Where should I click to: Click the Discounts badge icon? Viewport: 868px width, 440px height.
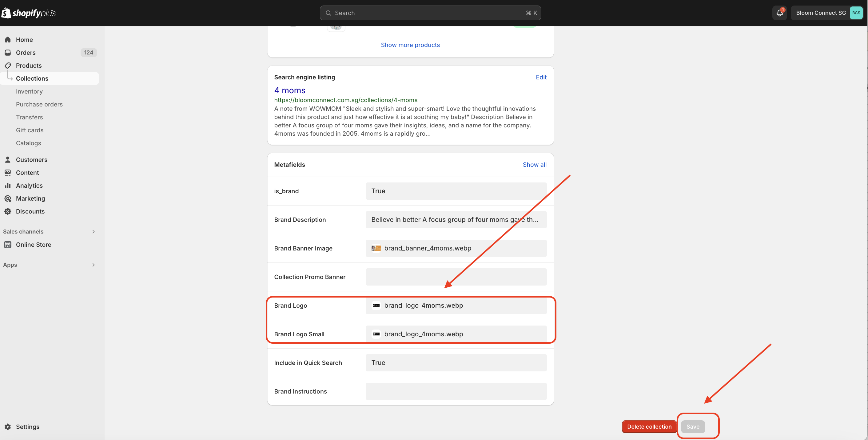point(8,211)
